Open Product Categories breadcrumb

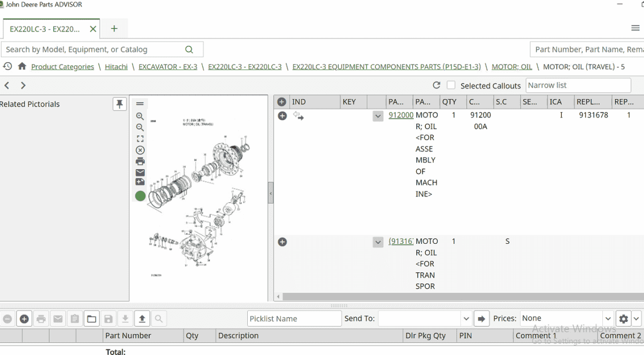point(63,67)
